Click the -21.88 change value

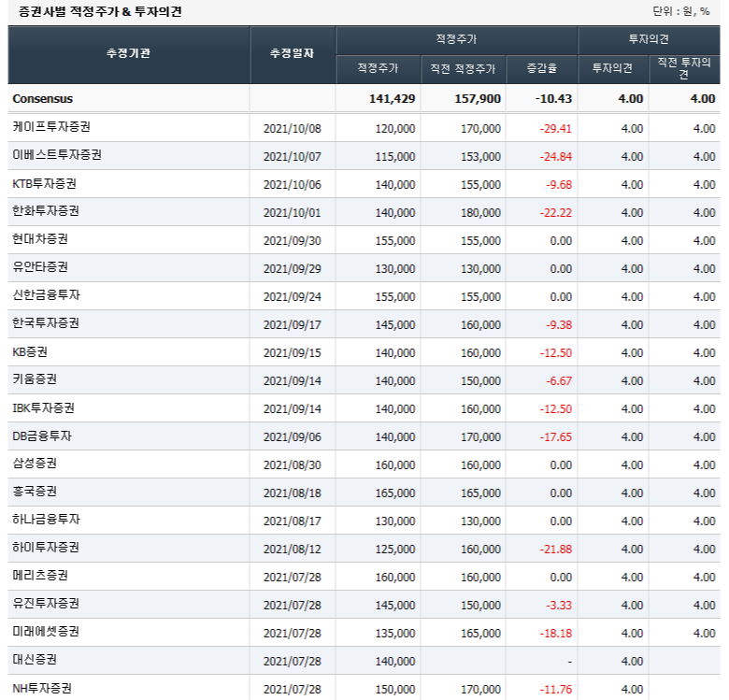point(555,549)
